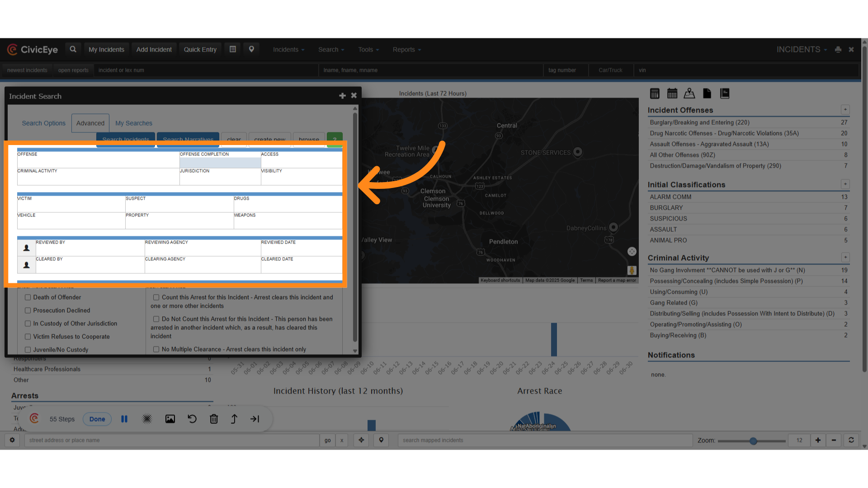Open the document file icon above Incident Offenses
This screenshot has width=868, height=488.
tap(707, 94)
